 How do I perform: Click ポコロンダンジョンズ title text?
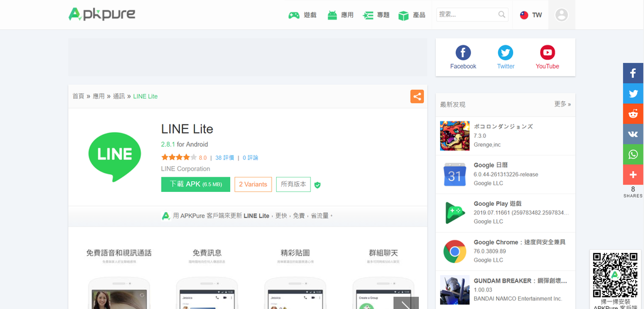pos(503,126)
